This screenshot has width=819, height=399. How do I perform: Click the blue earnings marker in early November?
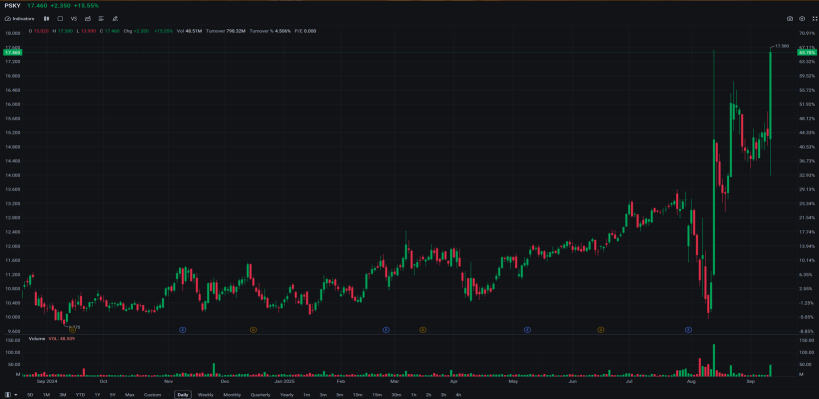182,330
